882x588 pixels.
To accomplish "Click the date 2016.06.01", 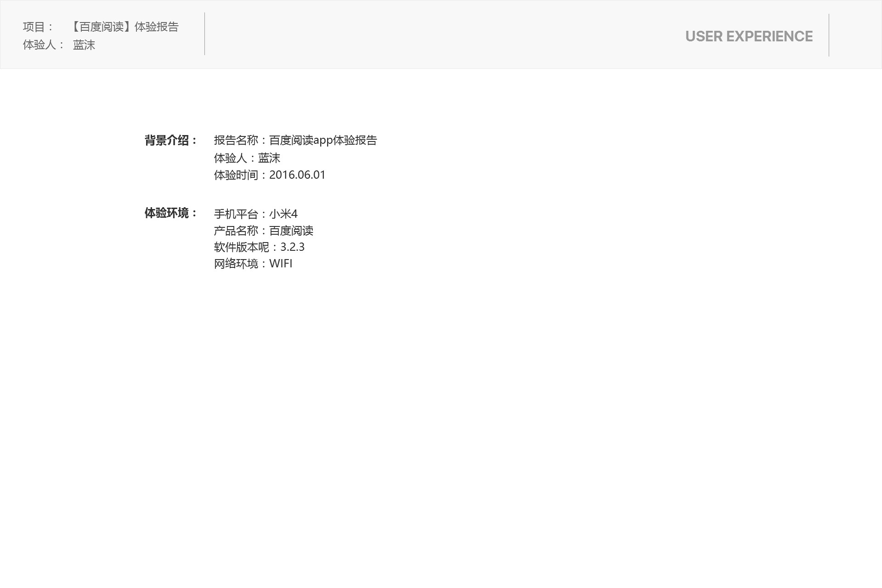I will [x=297, y=175].
